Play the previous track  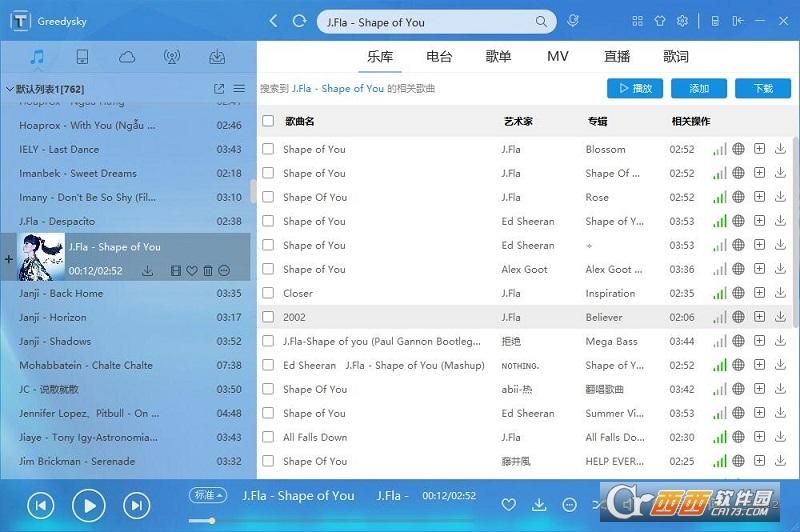40,505
